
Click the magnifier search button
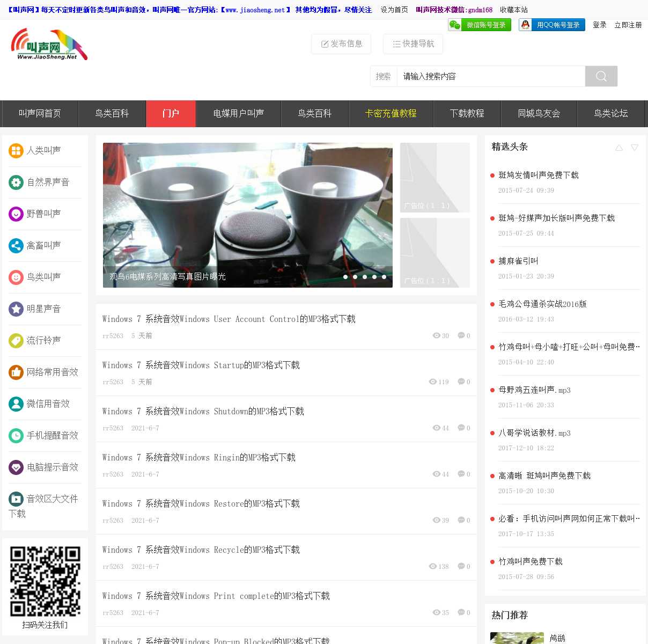click(601, 76)
